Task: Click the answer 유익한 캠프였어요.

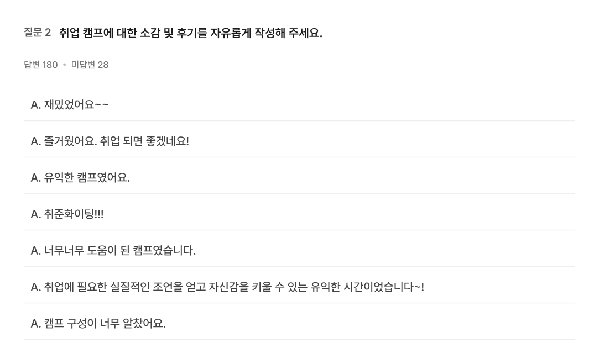Action: tap(299, 177)
